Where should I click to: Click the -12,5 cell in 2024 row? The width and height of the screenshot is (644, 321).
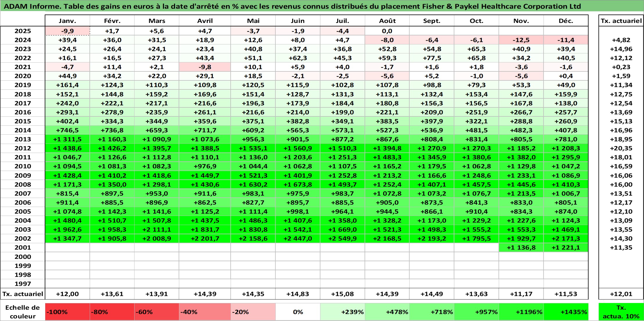point(521,40)
